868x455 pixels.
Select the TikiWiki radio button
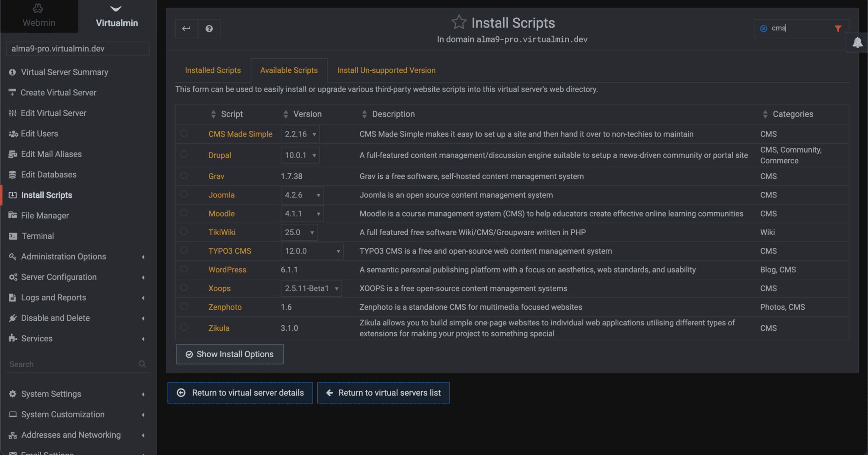(184, 232)
